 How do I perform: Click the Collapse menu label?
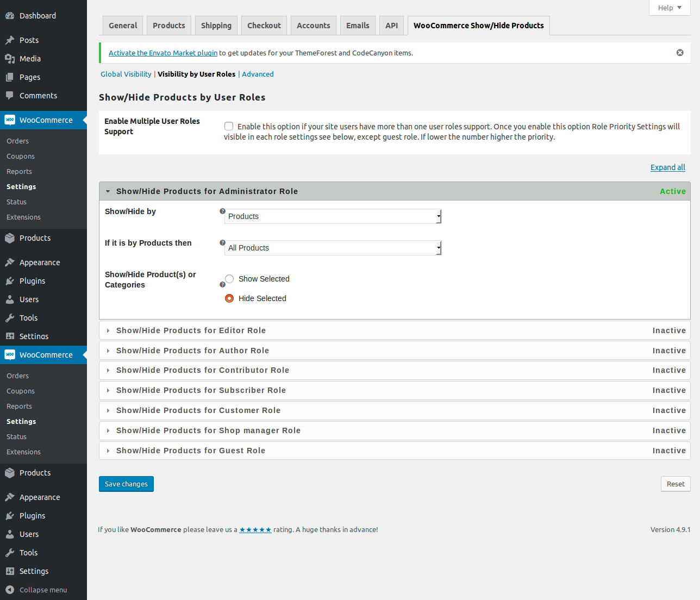click(43, 590)
